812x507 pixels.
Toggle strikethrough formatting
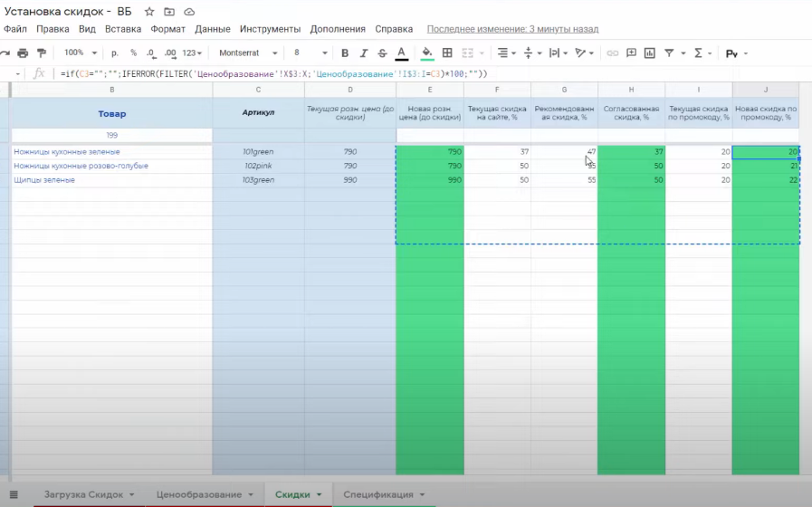tap(382, 53)
